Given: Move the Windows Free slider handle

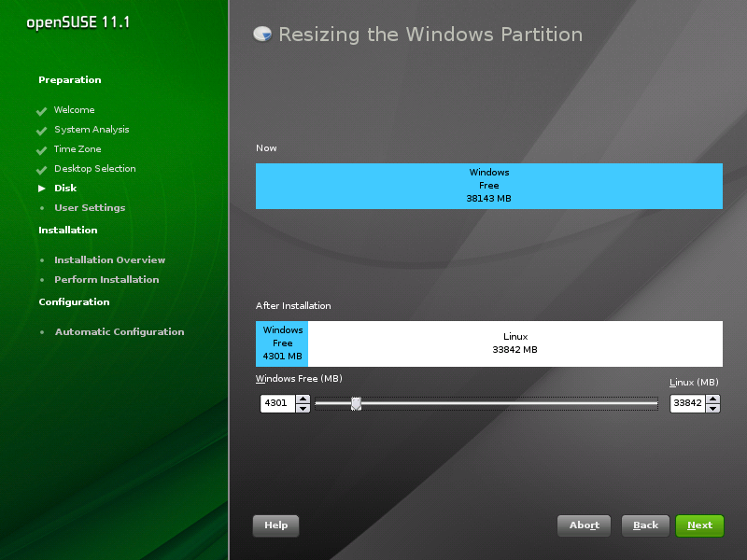Looking at the screenshot, I should 356,403.
